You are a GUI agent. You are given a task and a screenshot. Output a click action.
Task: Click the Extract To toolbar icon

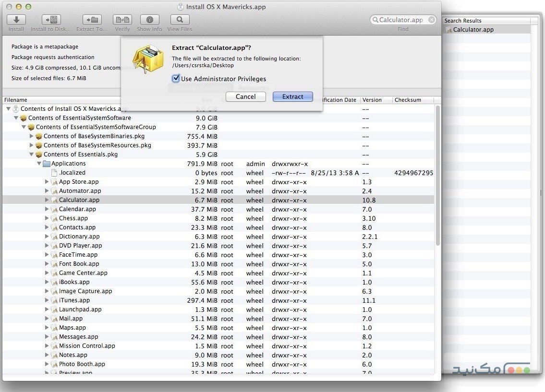(x=92, y=20)
